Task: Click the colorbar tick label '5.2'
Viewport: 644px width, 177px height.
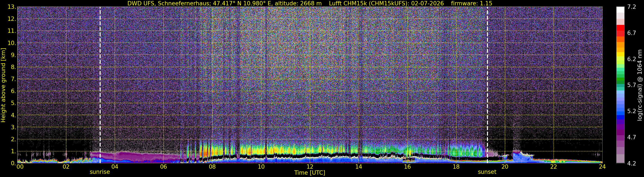Action: (632, 111)
